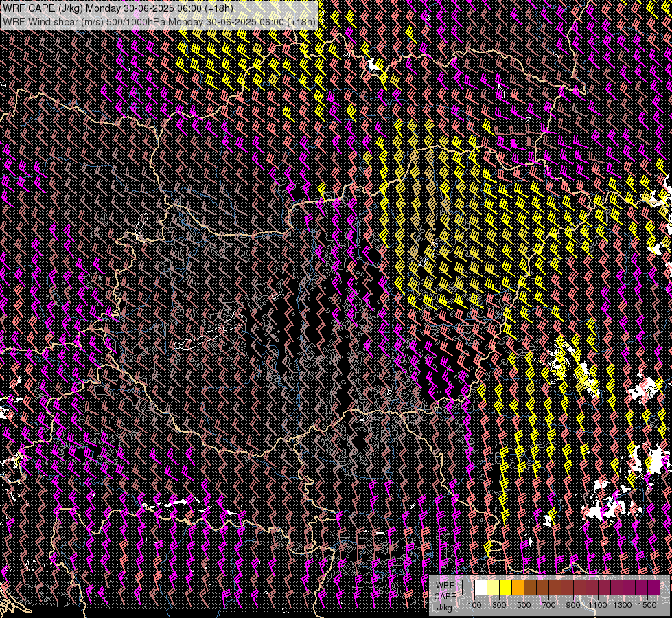Click the brown swatch right of 500 tick

coord(530,588)
